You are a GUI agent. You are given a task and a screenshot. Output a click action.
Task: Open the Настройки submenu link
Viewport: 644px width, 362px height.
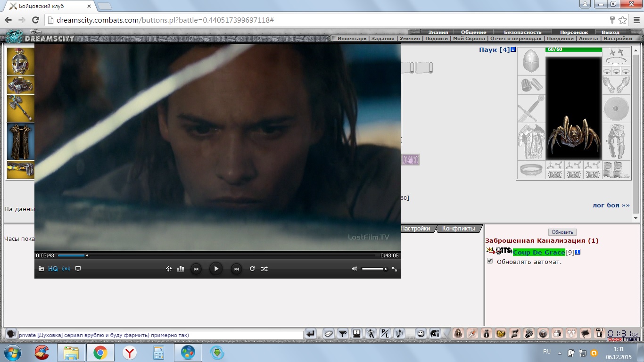618,39
